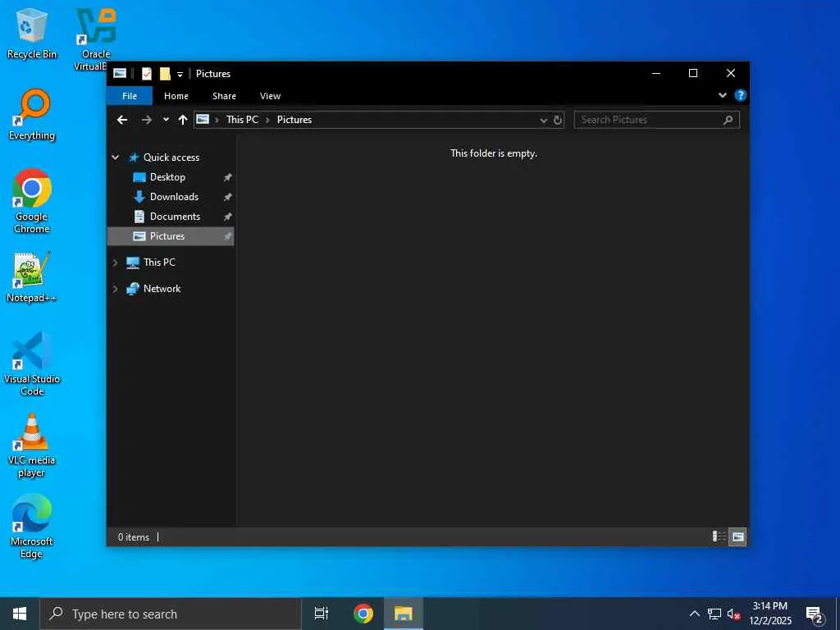Screen dimensions: 840x630
Task: Click the pin icon next to Documents
Action: point(228,217)
